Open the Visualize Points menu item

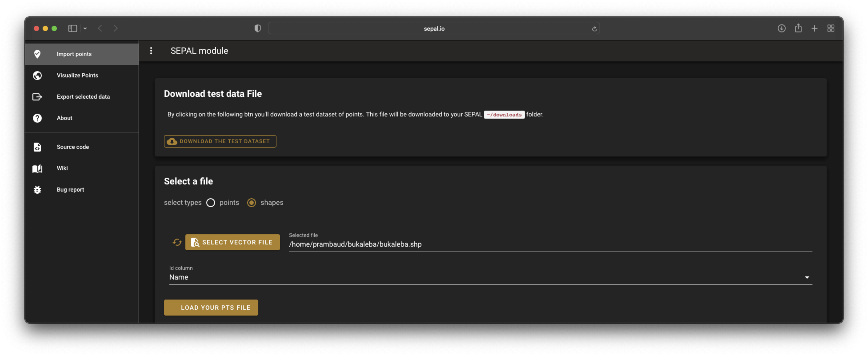[77, 75]
